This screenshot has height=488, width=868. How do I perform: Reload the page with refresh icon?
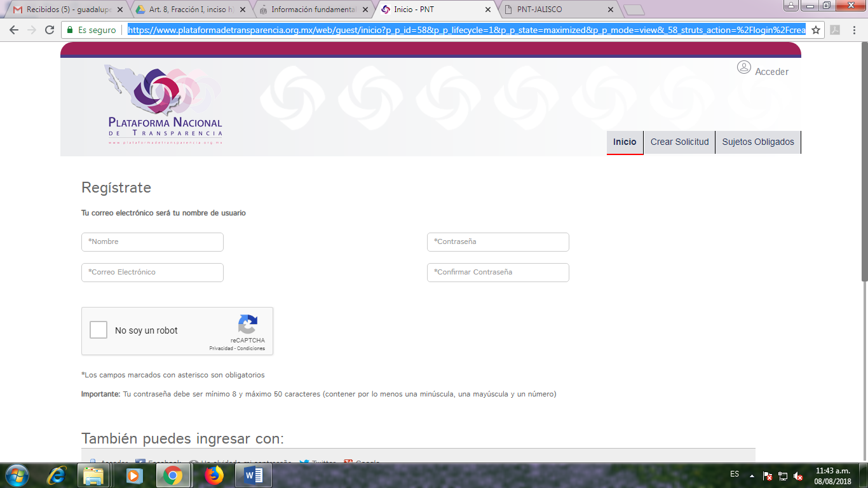point(50,30)
